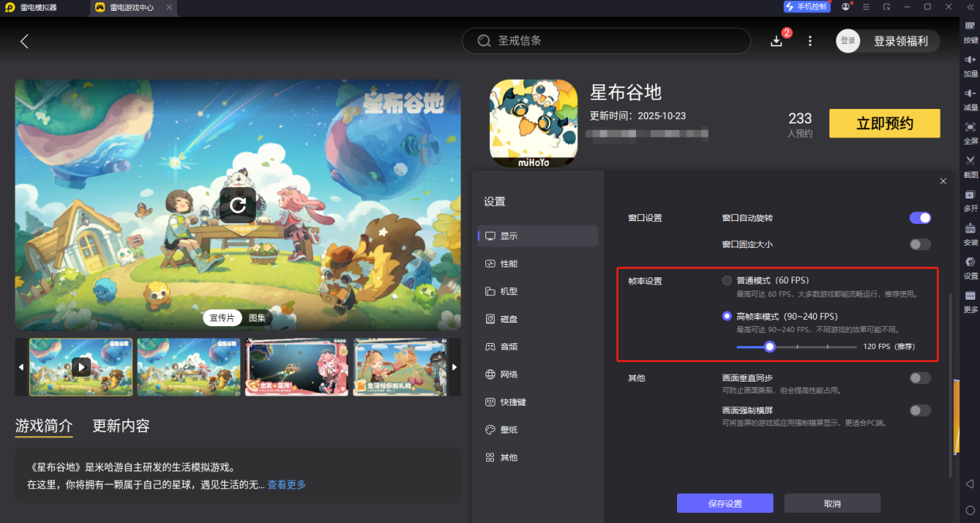Open 查看更多 to read full description
This screenshot has height=523, width=980.
click(x=286, y=484)
